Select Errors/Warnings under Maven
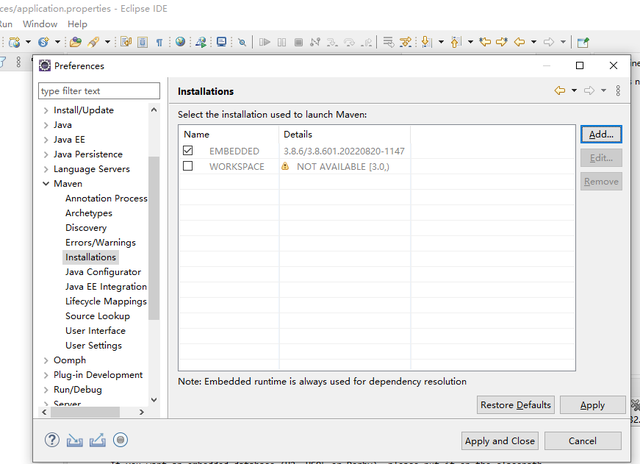 pos(100,242)
